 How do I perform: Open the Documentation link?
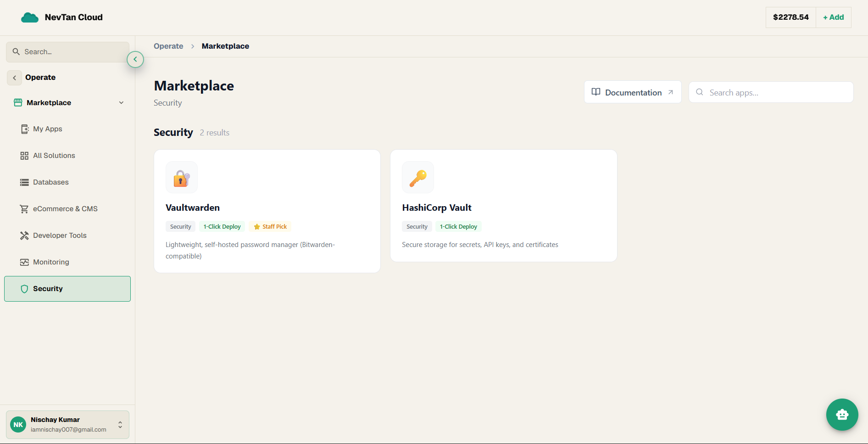[x=633, y=92]
